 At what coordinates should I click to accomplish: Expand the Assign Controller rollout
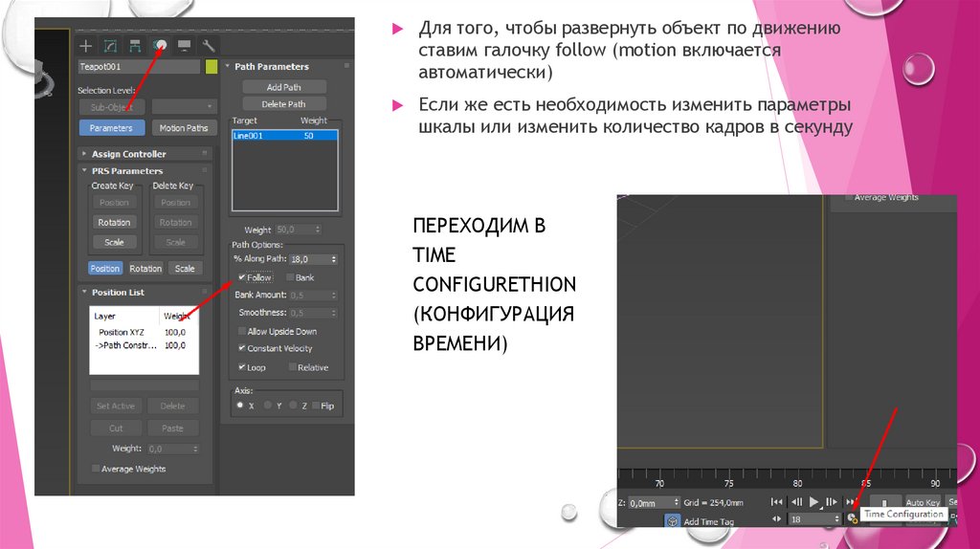click(x=84, y=154)
